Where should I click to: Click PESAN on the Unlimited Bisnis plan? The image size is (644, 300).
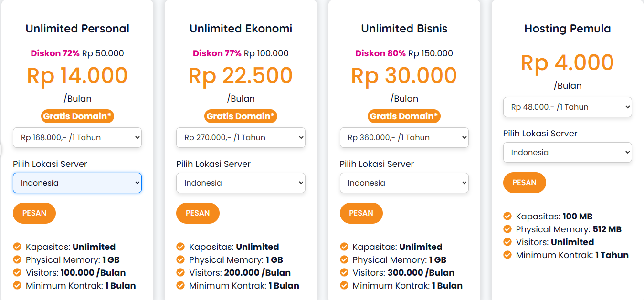(x=361, y=213)
